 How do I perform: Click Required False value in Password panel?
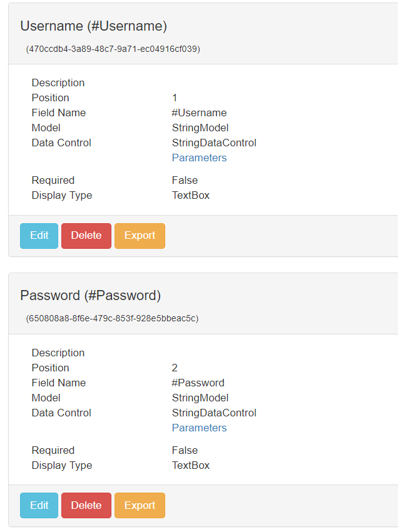[185, 450]
